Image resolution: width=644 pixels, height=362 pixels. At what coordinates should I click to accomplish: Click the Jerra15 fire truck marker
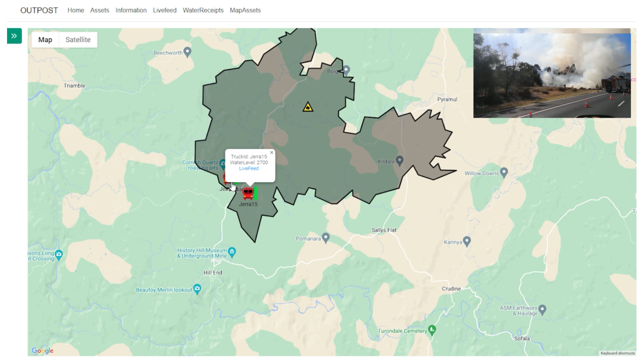point(248,194)
